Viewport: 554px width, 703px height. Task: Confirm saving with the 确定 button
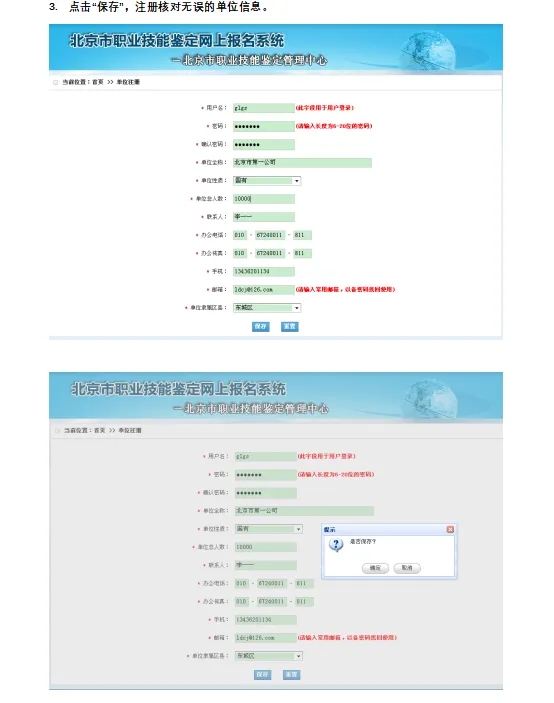coord(375,568)
